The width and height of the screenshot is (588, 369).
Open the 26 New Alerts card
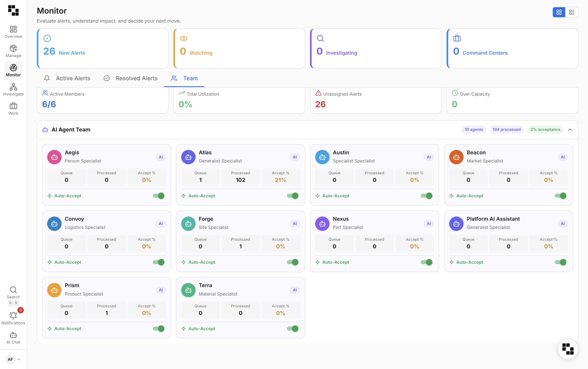click(103, 48)
